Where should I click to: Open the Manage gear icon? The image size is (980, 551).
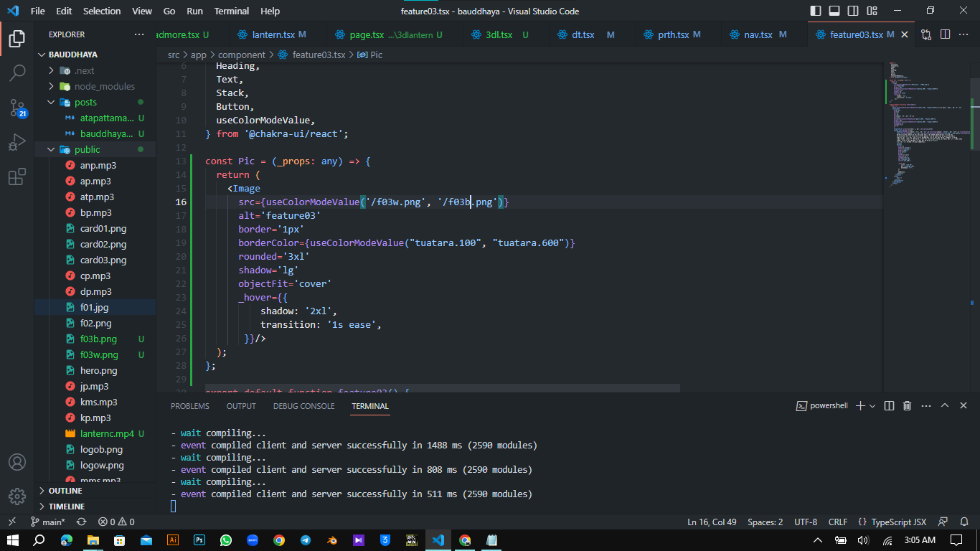click(x=17, y=496)
